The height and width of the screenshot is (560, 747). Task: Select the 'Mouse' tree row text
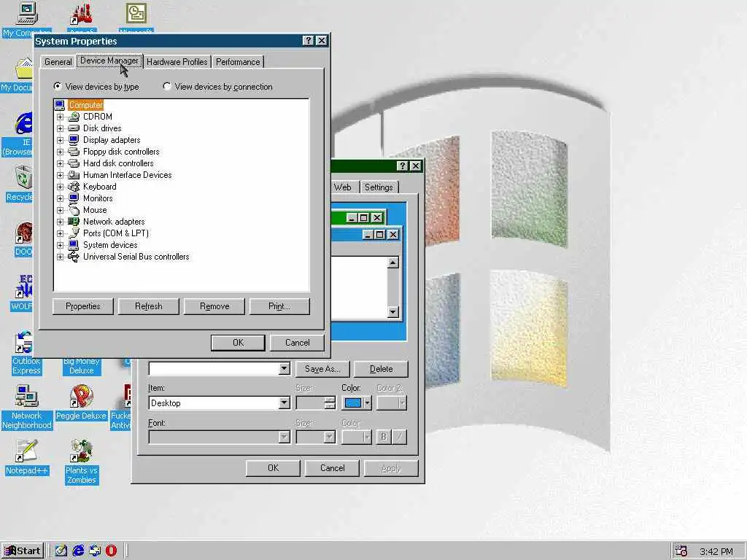point(95,210)
